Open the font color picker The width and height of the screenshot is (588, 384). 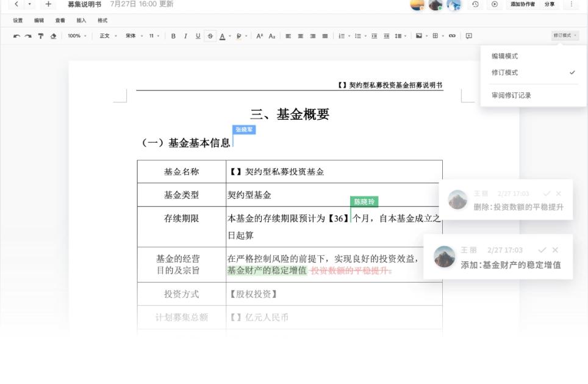(x=223, y=36)
